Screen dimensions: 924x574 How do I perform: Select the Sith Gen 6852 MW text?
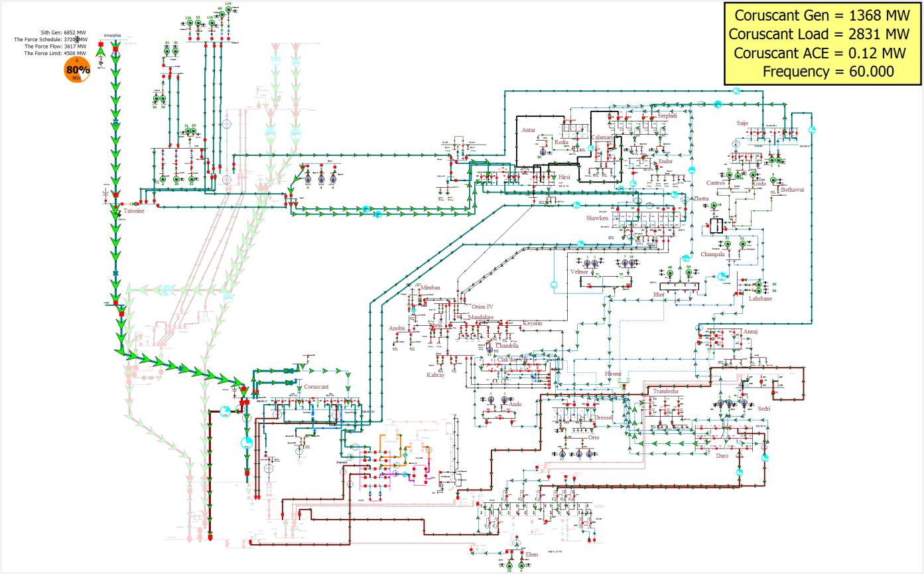64,32
